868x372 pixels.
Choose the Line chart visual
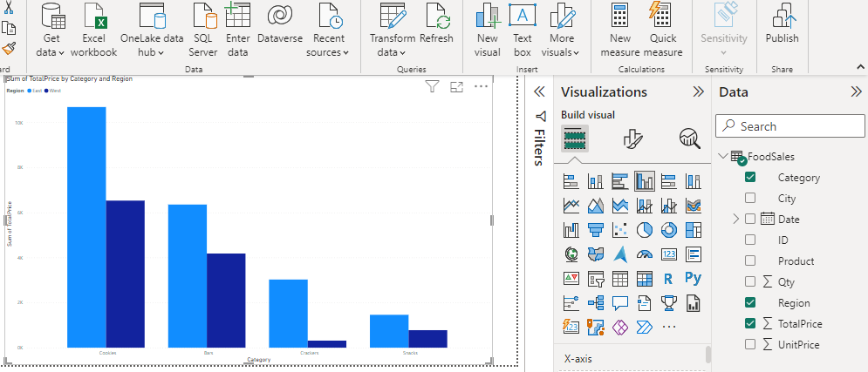571,206
